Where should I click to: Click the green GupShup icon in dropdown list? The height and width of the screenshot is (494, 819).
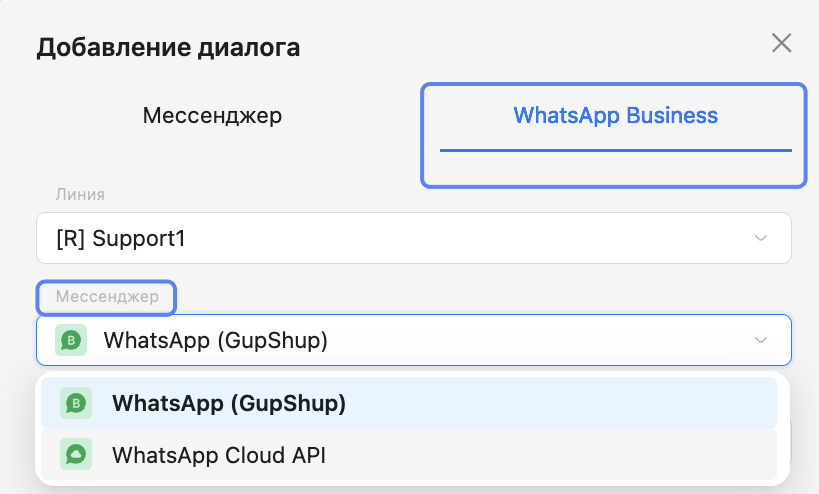tap(76, 403)
